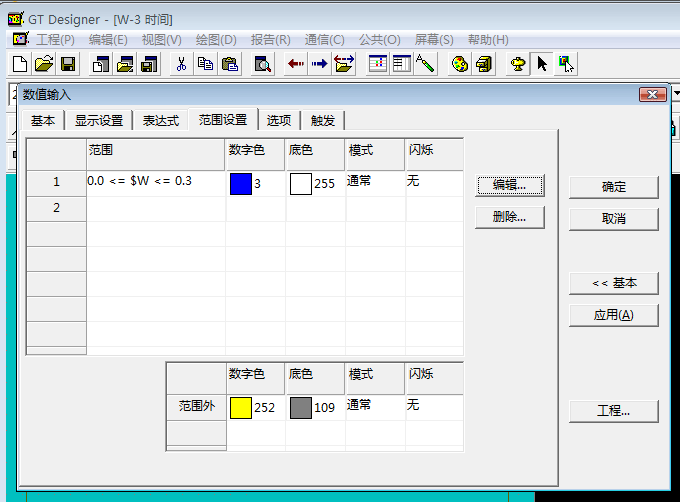Open the 通信(C) menu
The height and width of the screenshot is (502, 680).
point(324,39)
